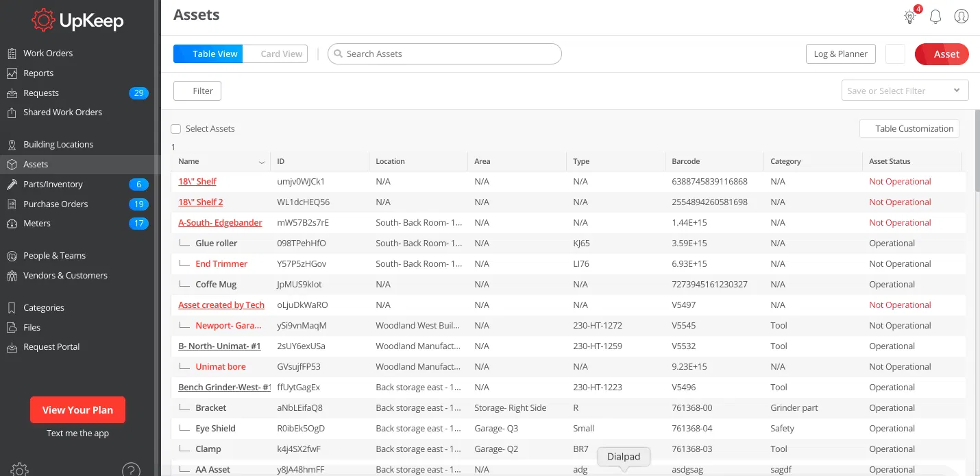Click the Building Locations pin icon
Image resolution: width=980 pixels, height=476 pixels.
[12, 145]
